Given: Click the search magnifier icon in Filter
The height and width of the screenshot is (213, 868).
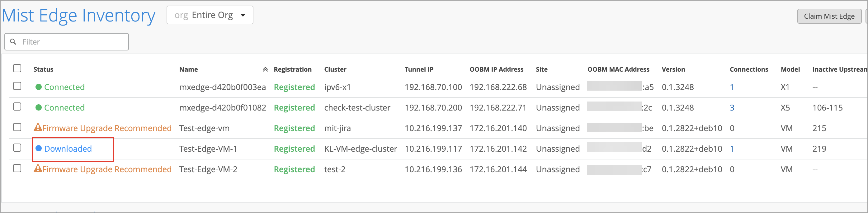Looking at the screenshot, I should tap(13, 42).
